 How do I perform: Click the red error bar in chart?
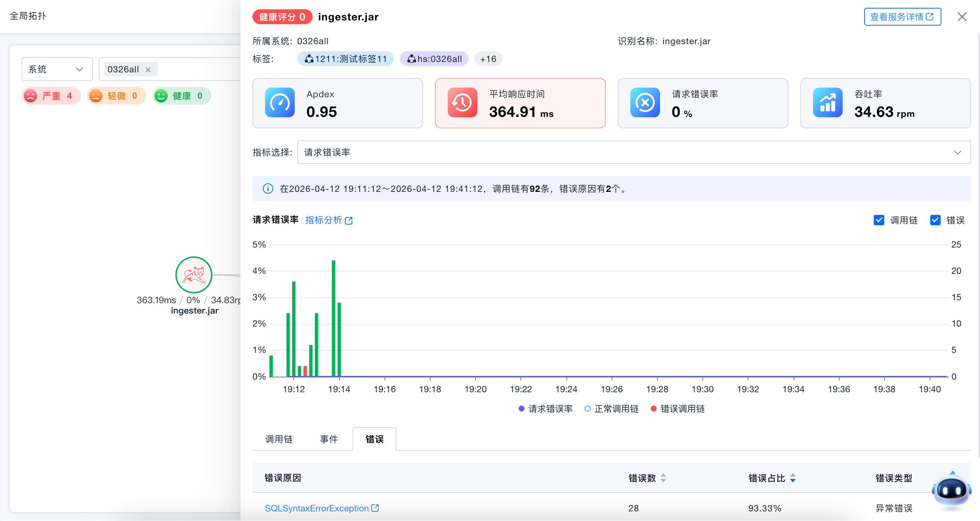[x=305, y=371]
